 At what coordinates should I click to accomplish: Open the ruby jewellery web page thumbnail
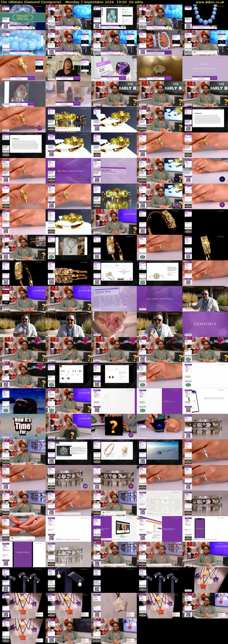(x=68, y=375)
